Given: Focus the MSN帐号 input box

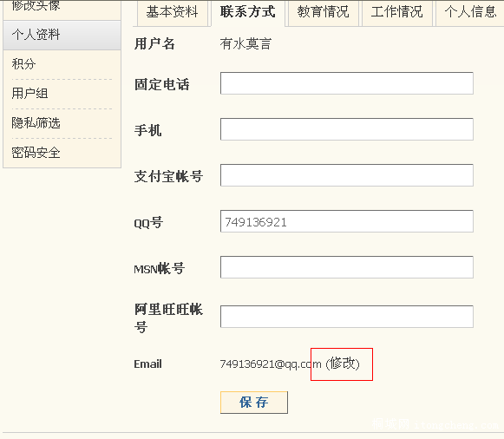Looking at the screenshot, I should (347, 267).
